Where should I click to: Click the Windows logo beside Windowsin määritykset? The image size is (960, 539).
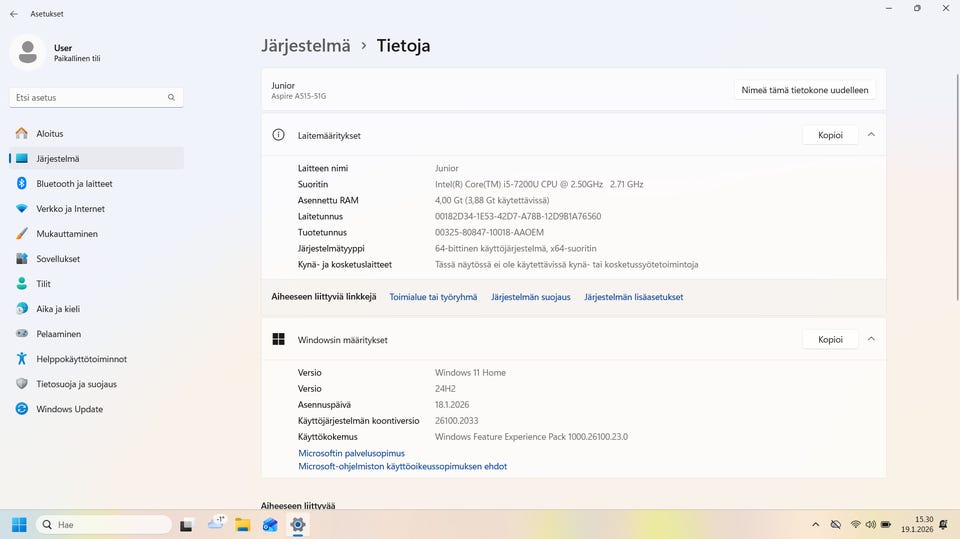(x=279, y=339)
